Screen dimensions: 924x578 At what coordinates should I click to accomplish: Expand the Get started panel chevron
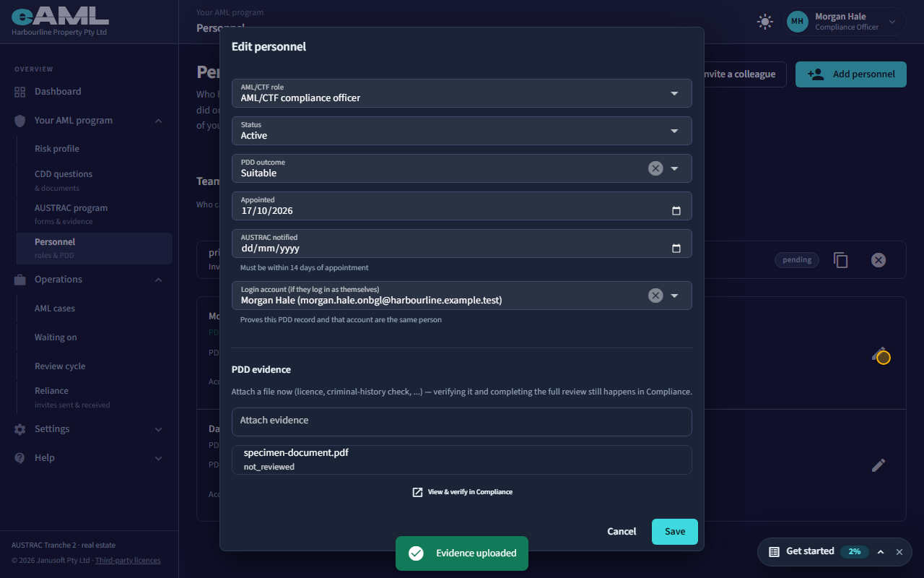point(881,552)
